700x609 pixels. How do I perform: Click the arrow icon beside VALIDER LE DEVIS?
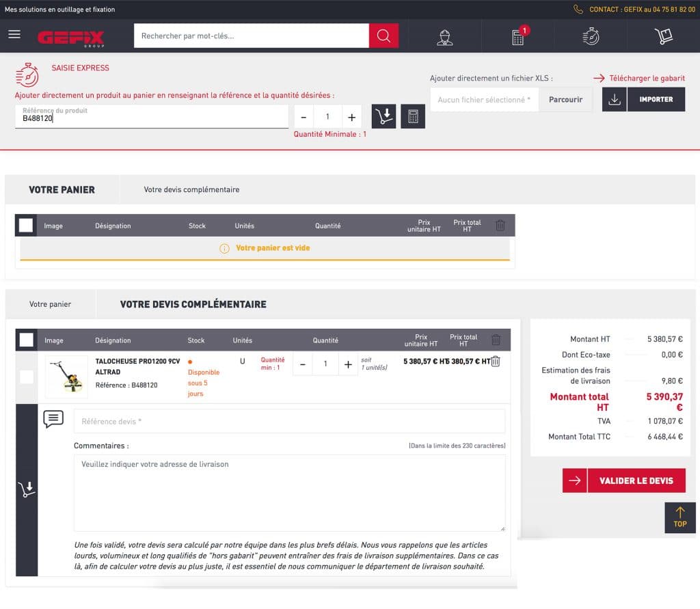(x=574, y=481)
